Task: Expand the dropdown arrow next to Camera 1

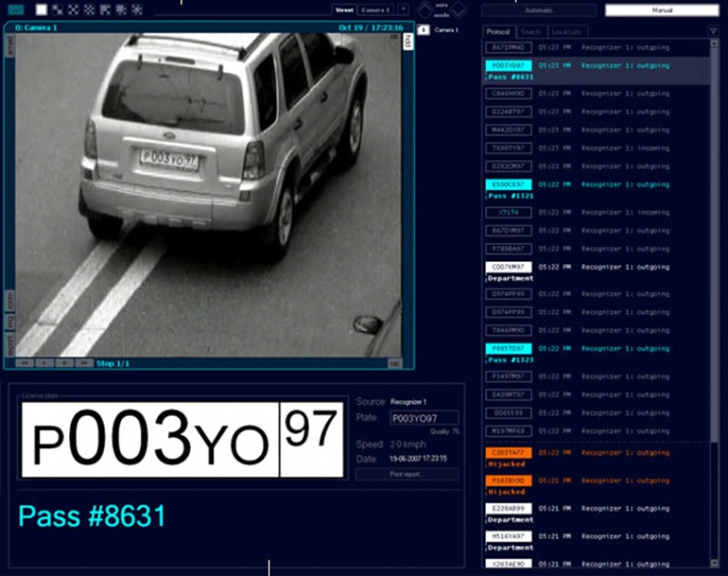Action: (x=403, y=10)
